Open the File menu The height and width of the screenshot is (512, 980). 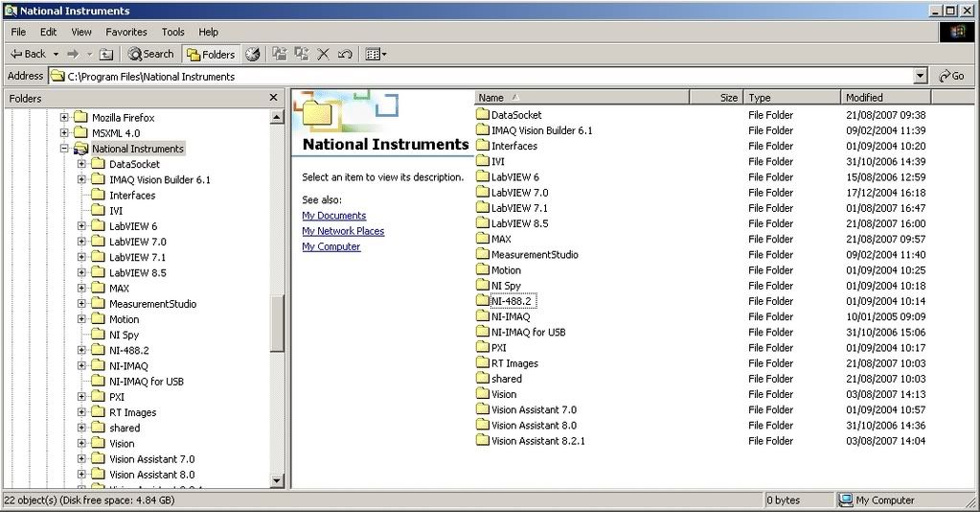[x=18, y=32]
